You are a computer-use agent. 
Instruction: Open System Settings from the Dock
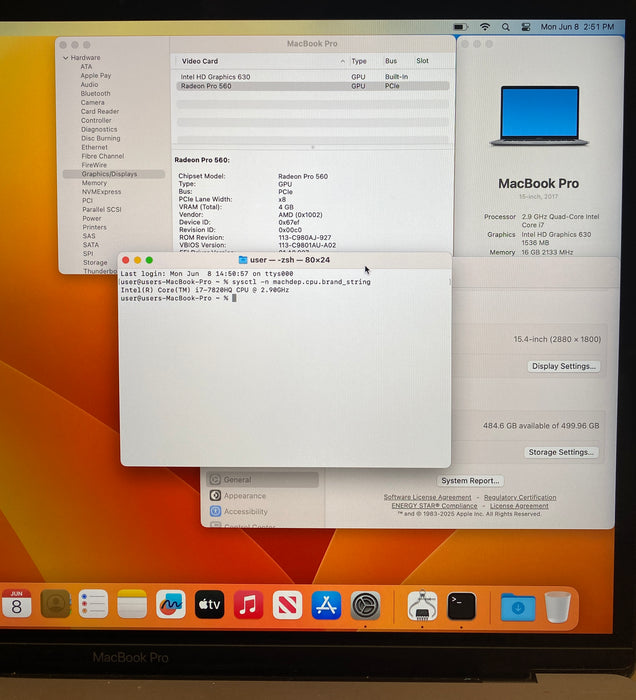pyautogui.click(x=366, y=606)
